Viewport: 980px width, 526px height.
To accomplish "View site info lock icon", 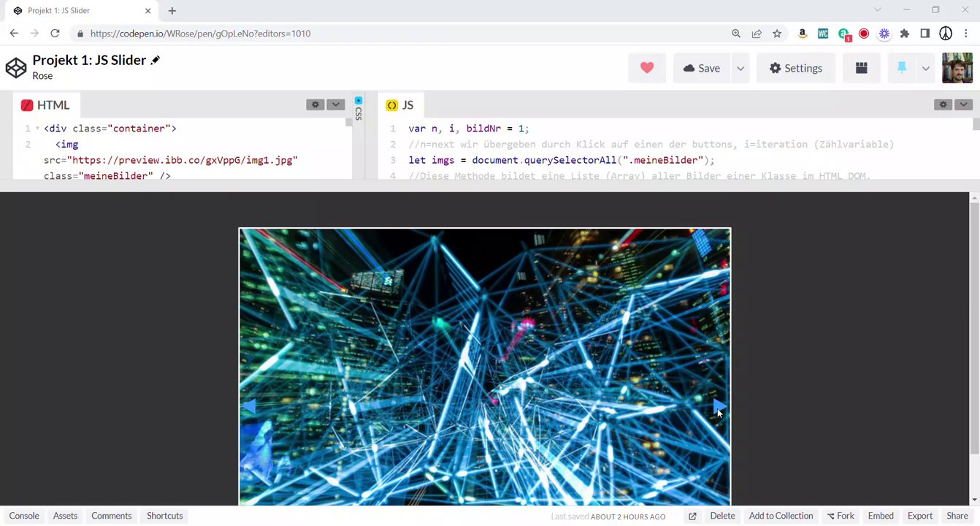I will point(80,34).
